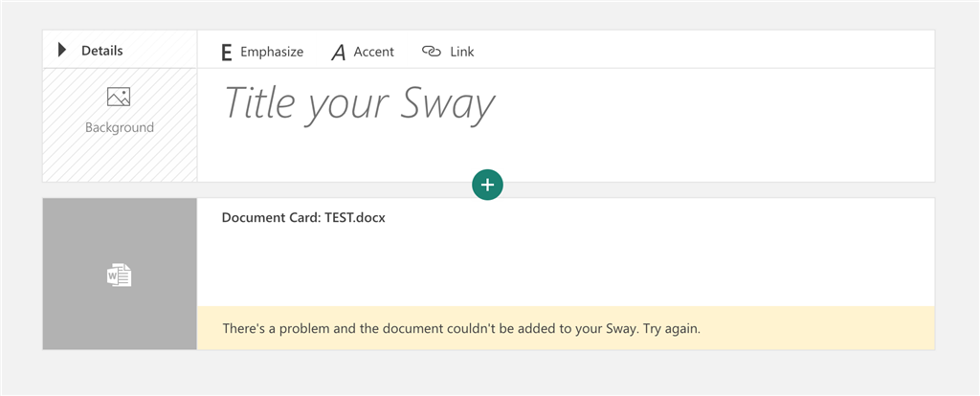Apply Accent style using the italic A icon
980x396 pixels.
338,53
